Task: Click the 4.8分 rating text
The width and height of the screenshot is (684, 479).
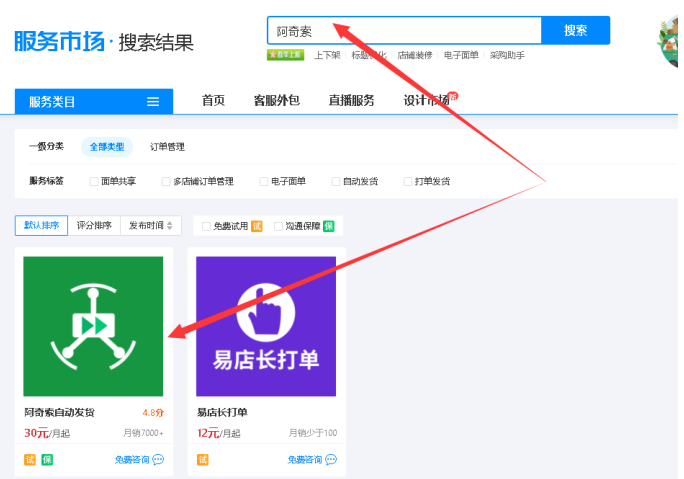Action: pyautogui.click(x=153, y=413)
